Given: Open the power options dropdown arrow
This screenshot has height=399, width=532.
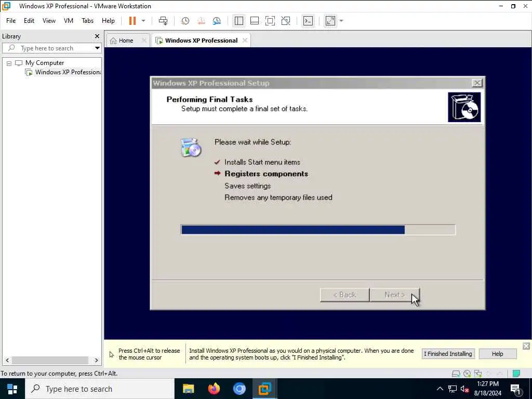Looking at the screenshot, I should (x=143, y=21).
